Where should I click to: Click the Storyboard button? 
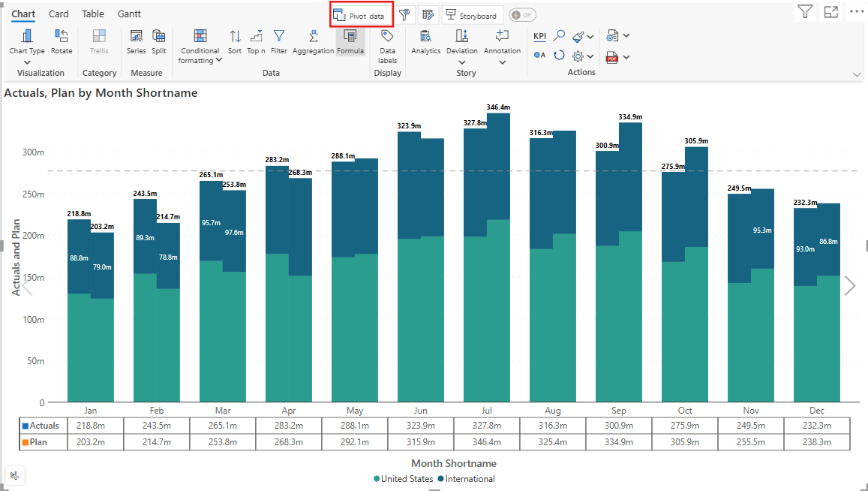coord(472,15)
